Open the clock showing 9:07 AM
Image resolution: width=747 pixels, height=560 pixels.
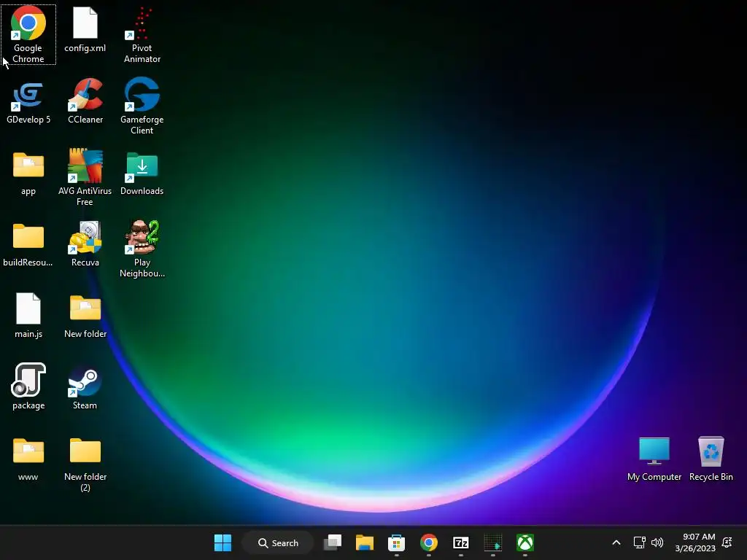coord(695,542)
